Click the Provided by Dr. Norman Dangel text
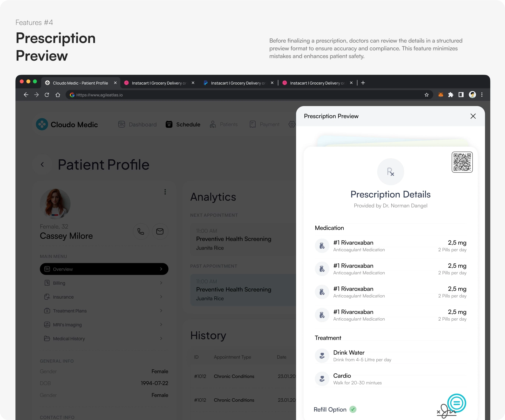505x420 pixels. (x=391, y=206)
